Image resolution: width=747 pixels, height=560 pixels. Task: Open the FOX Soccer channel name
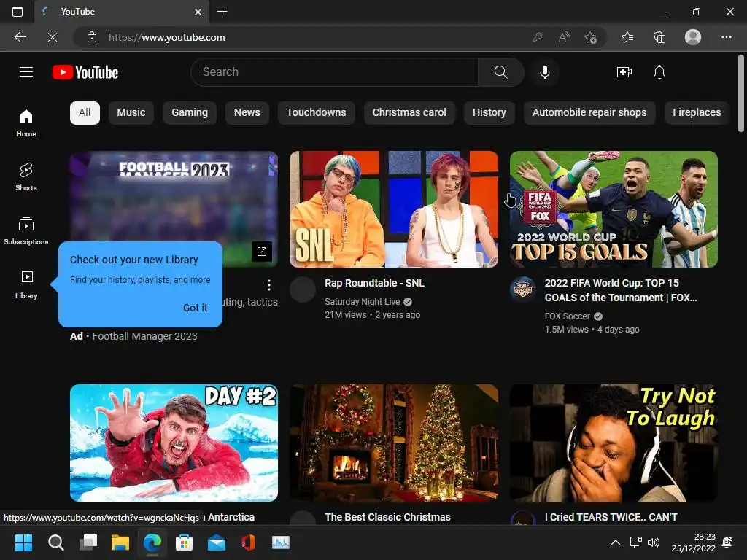567,316
